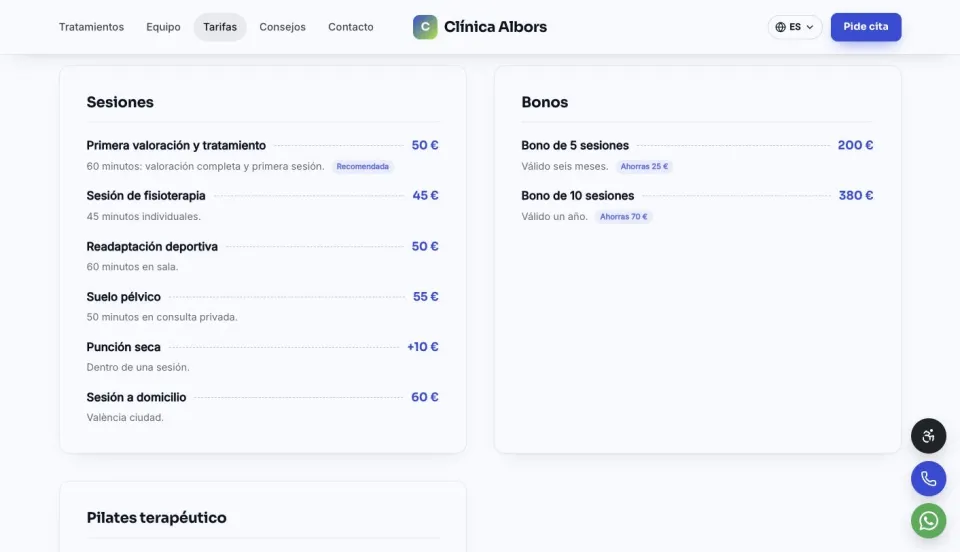Screen dimensions: 960x552
Task: Open the accessibility options floating button
Action: tap(928, 436)
